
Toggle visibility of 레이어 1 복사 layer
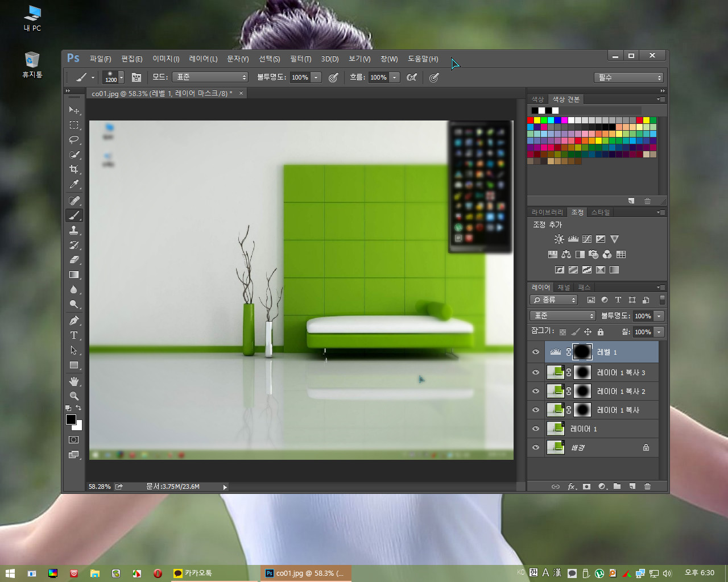coord(536,410)
